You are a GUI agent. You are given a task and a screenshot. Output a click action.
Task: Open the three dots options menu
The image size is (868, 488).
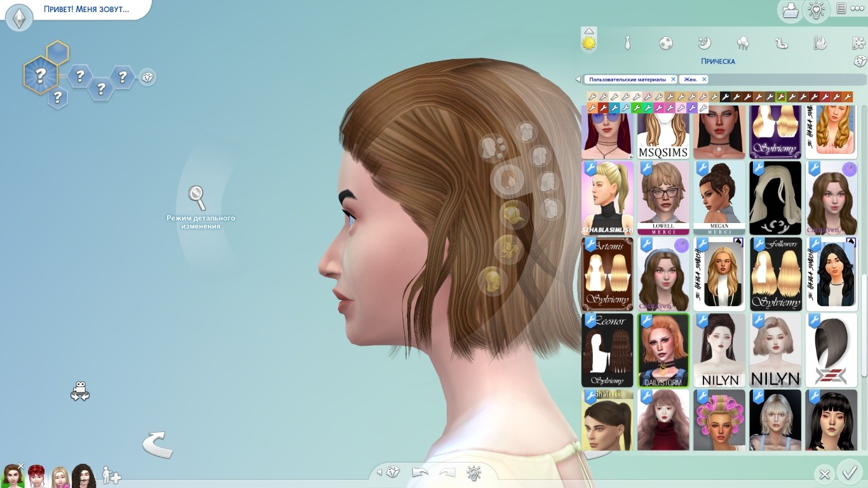857,8
